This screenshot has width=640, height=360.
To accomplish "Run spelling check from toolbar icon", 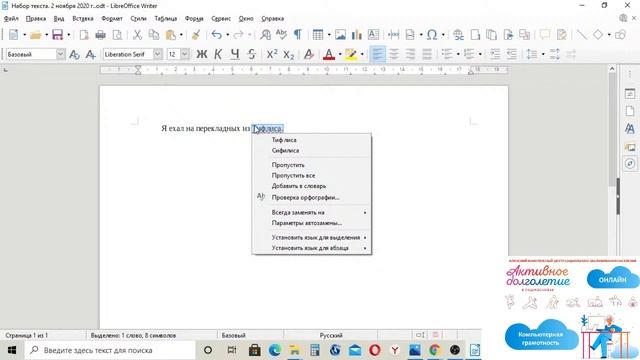I will coord(281,35).
